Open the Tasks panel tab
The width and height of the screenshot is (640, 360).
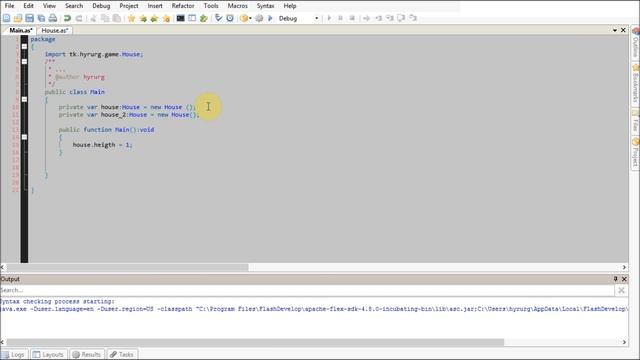point(122,354)
